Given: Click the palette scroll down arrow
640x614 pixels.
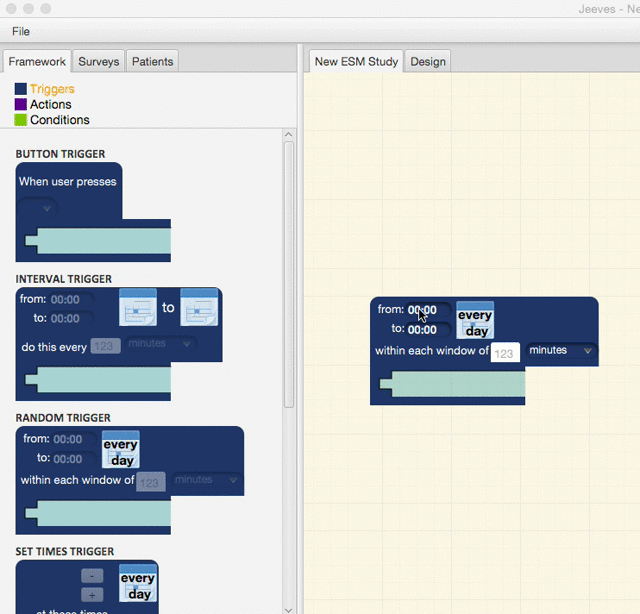Looking at the screenshot, I should [289, 610].
